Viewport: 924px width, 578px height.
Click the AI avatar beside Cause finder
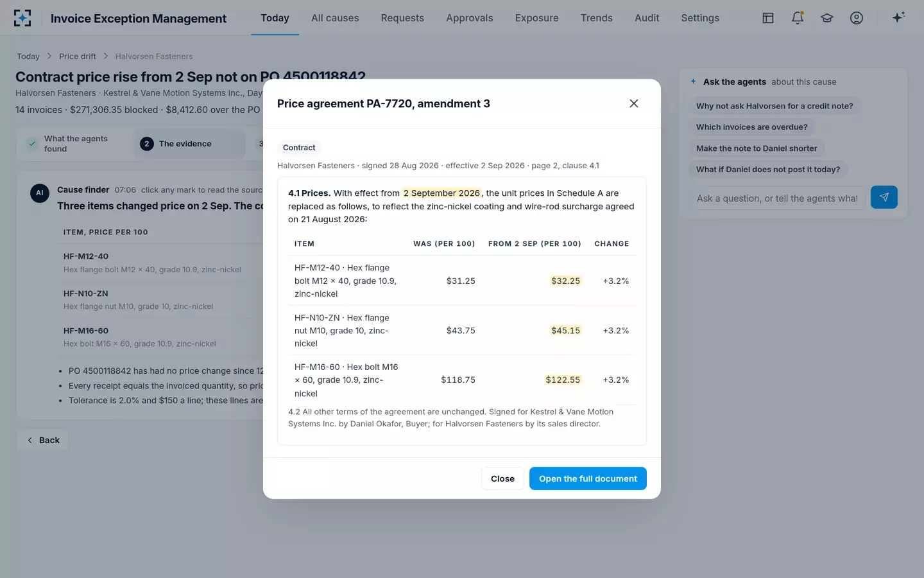click(x=40, y=193)
